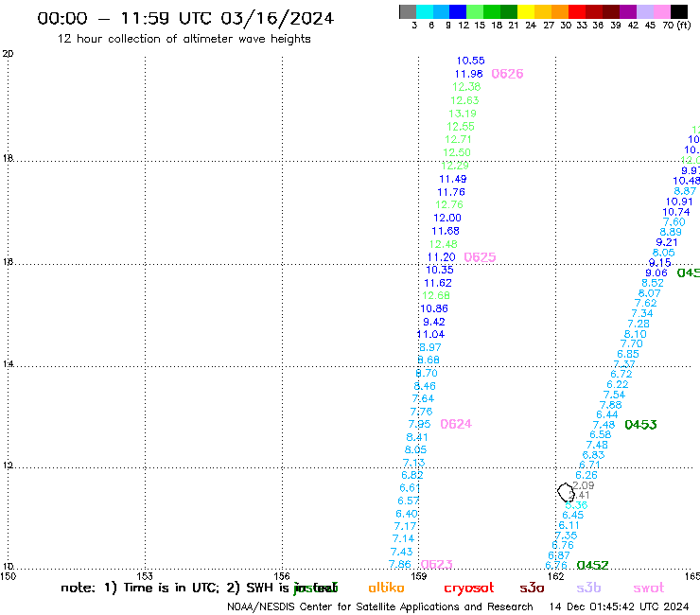The image size is (700, 615).
Task: Click the pink time stamp '0623'
Action: pyautogui.click(x=437, y=565)
